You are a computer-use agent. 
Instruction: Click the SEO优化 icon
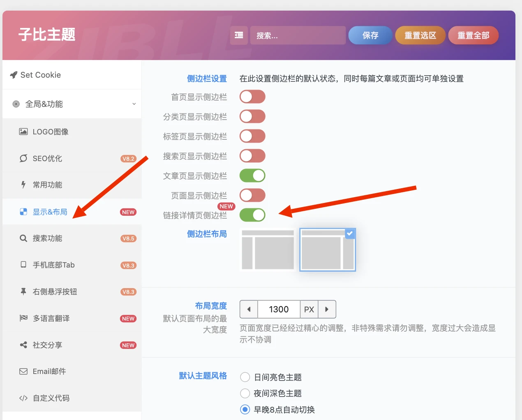click(x=23, y=158)
